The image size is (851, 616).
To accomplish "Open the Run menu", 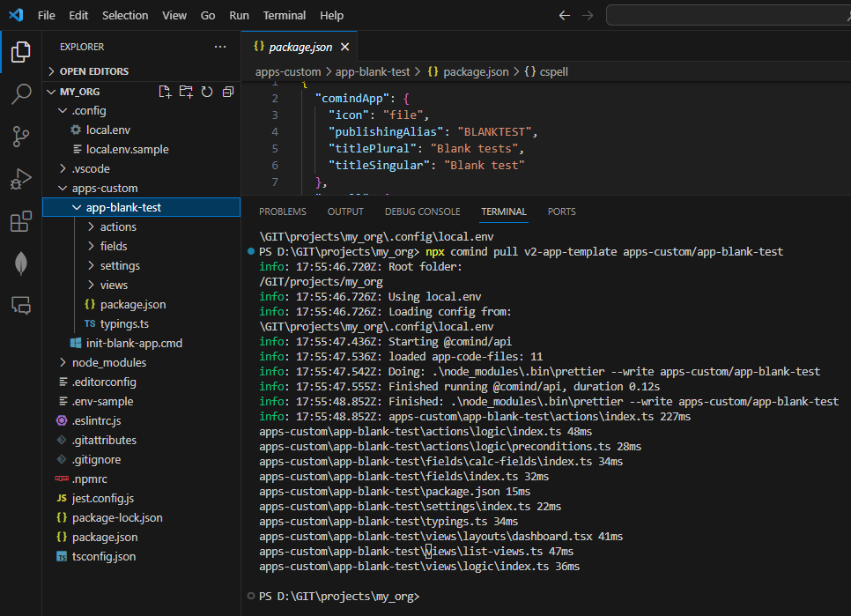I will click(239, 15).
